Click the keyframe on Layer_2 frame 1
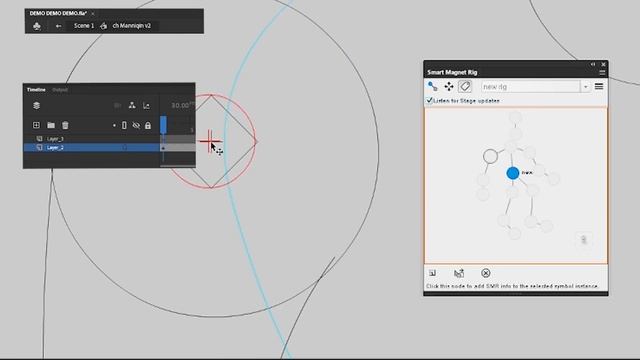The image size is (640, 360). (x=163, y=148)
